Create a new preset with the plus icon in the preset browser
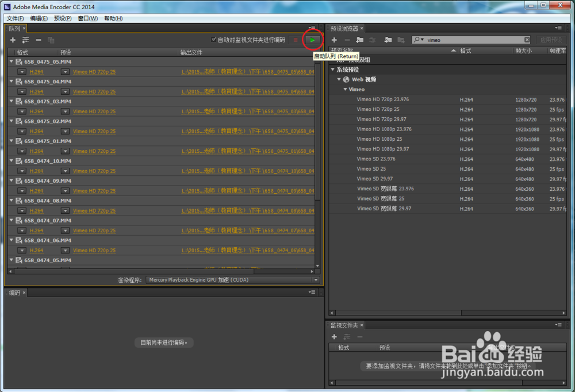Image resolution: width=575 pixels, height=392 pixels. [x=334, y=40]
